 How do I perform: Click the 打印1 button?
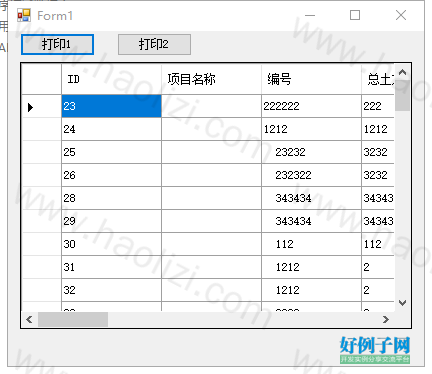click(57, 44)
